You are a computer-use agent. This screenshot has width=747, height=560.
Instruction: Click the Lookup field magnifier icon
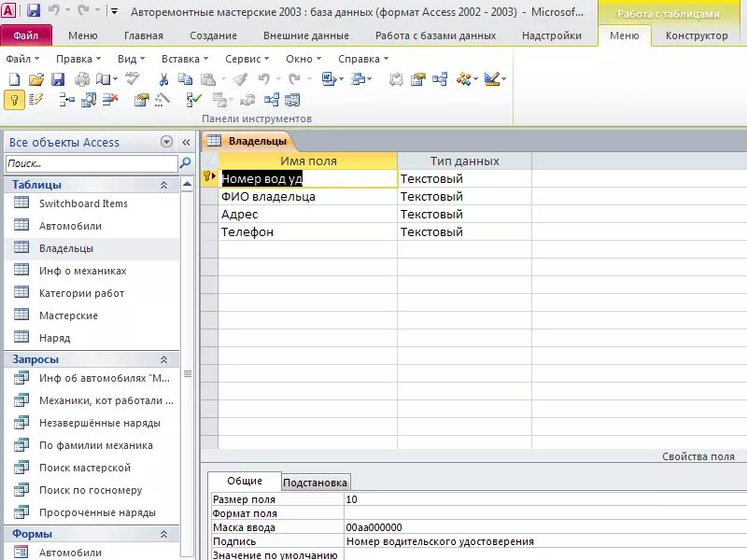click(89, 100)
